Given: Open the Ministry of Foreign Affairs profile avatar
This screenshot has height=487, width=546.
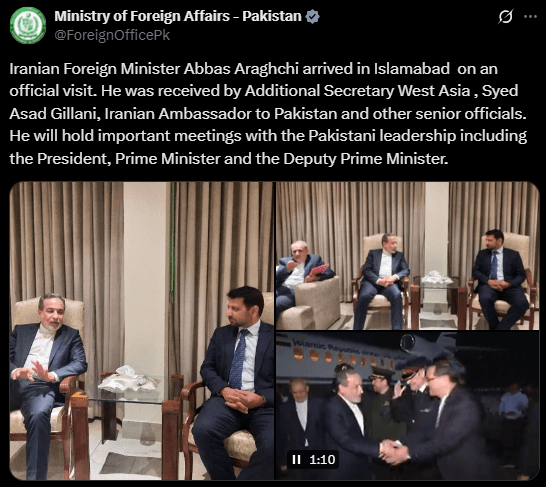Looking at the screenshot, I should 28,25.
